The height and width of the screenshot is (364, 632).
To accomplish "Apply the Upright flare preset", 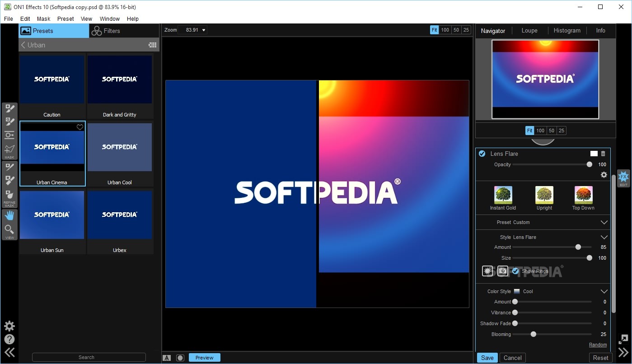I will [544, 198].
